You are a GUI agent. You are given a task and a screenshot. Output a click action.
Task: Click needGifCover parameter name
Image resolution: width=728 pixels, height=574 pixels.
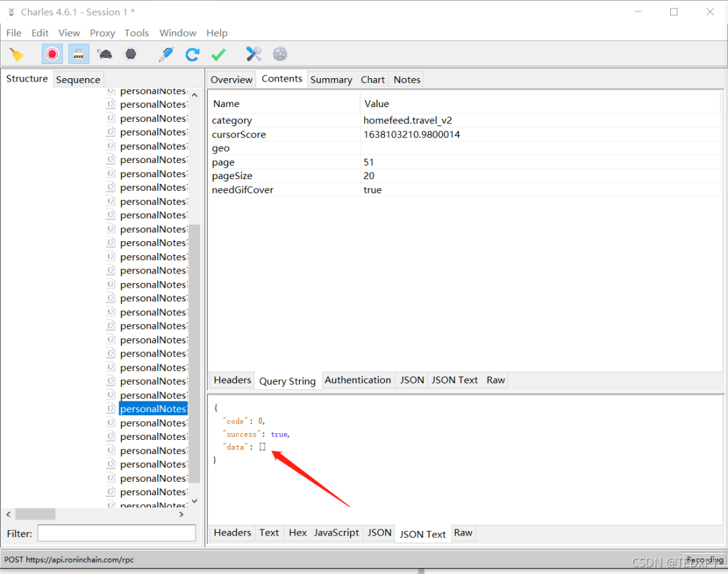[x=243, y=190]
